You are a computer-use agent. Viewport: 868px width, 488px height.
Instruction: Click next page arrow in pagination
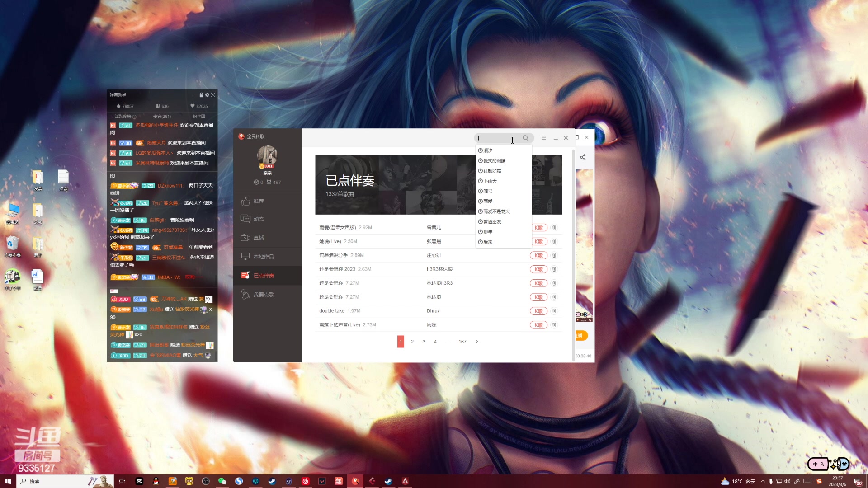tap(476, 342)
